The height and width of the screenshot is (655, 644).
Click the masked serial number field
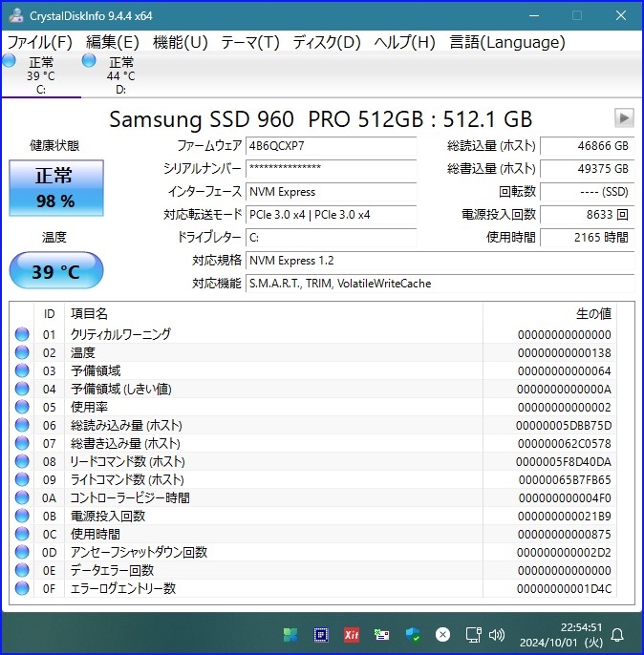pyautogui.click(x=331, y=169)
